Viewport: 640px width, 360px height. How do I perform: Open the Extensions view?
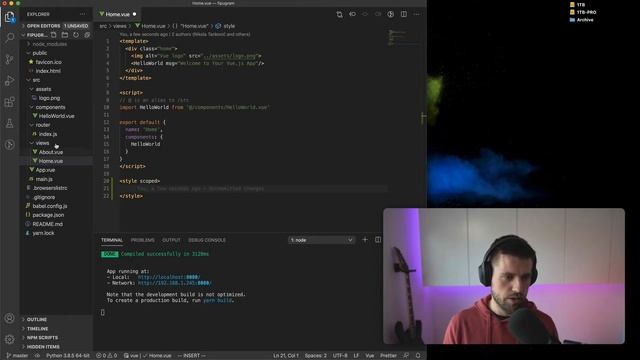(9, 102)
